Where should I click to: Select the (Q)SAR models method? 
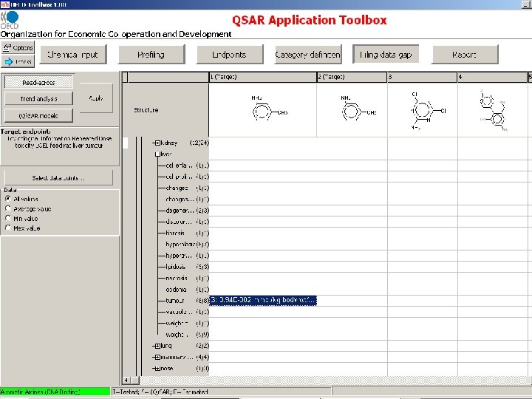point(38,116)
